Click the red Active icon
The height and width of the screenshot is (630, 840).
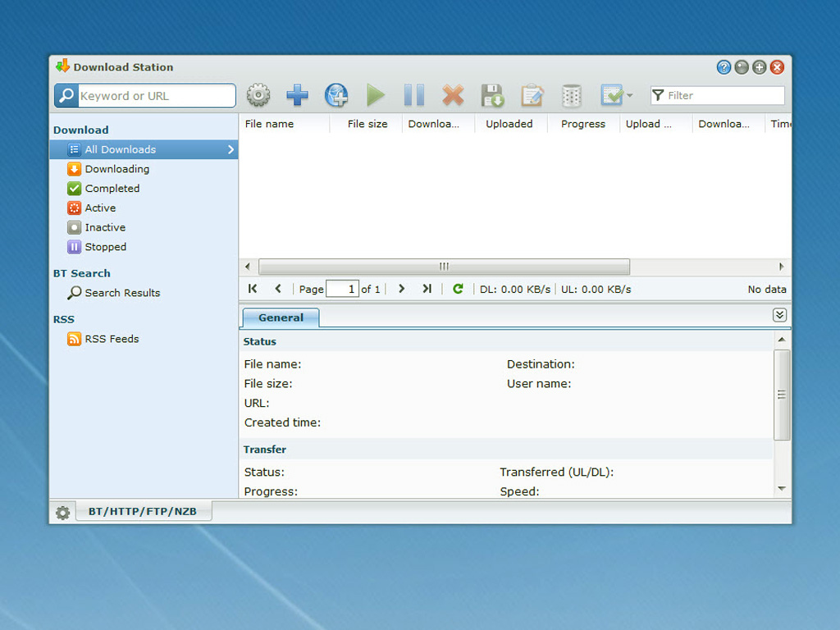tap(75, 208)
